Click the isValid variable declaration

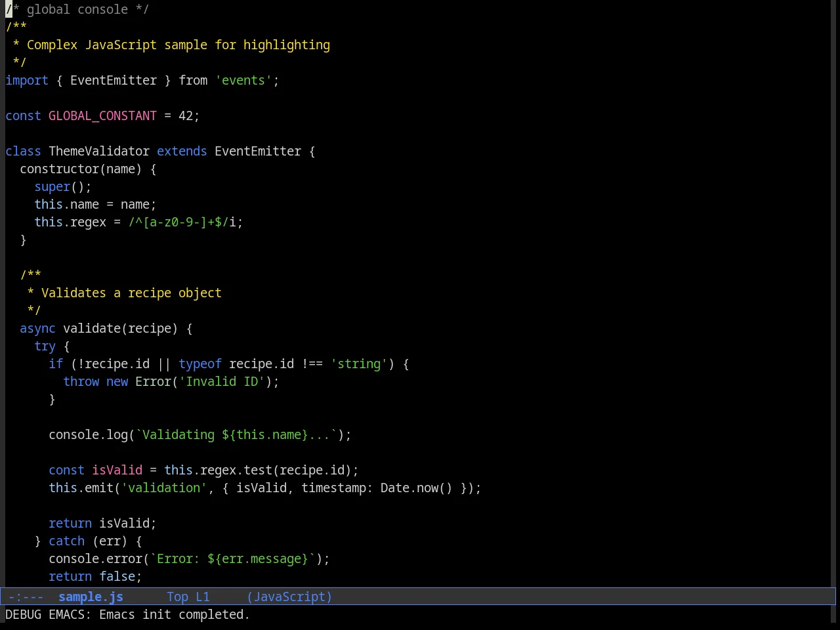click(x=117, y=470)
